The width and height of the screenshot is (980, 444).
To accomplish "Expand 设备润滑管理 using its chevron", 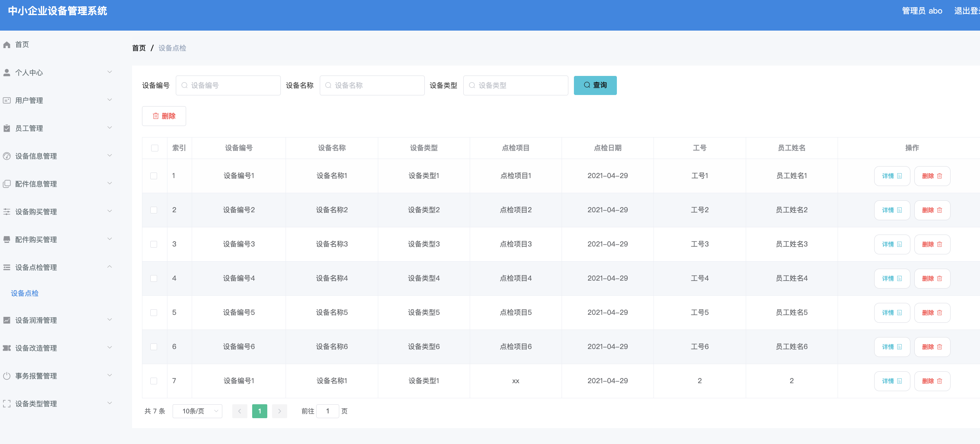I will point(110,320).
